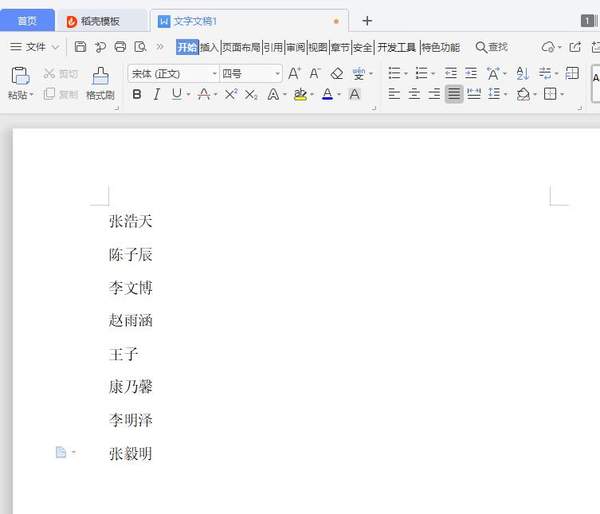
Task: Open bullet style dropdown arrow
Action: pos(406,73)
